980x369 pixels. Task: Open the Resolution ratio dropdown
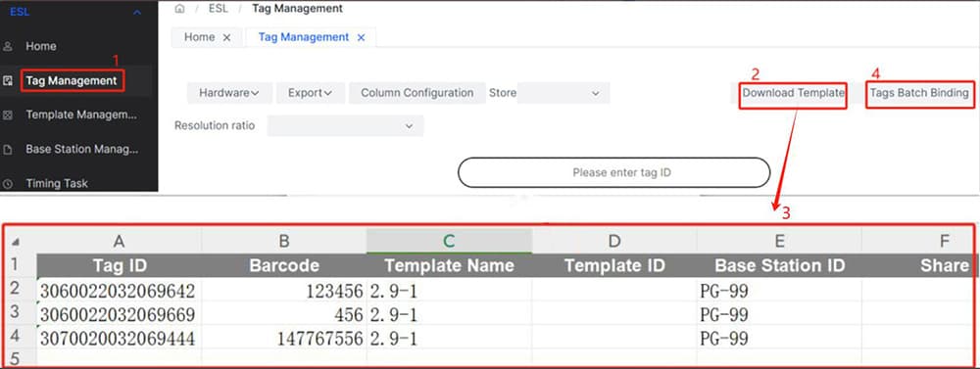point(346,125)
